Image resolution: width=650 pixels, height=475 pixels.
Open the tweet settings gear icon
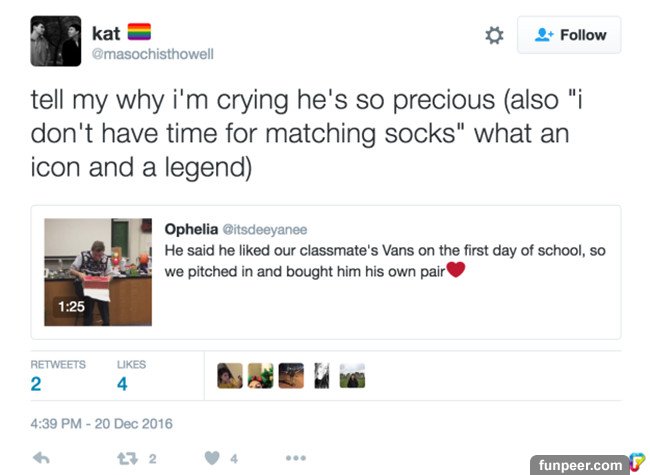click(494, 36)
